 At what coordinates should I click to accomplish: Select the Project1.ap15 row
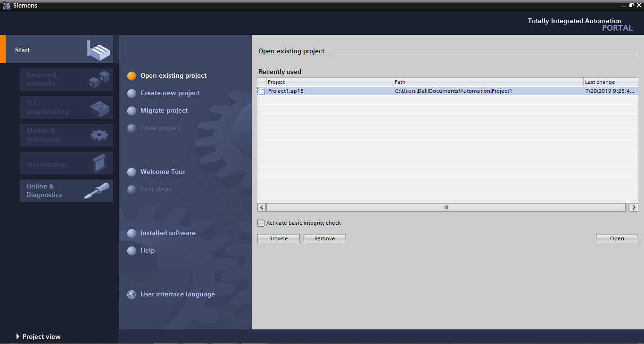click(x=448, y=91)
